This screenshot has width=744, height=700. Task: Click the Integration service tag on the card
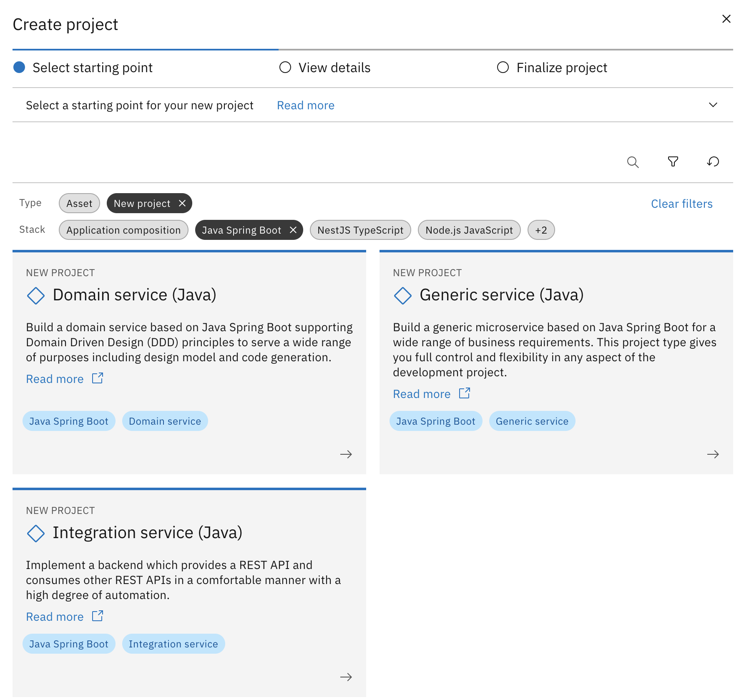173,644
